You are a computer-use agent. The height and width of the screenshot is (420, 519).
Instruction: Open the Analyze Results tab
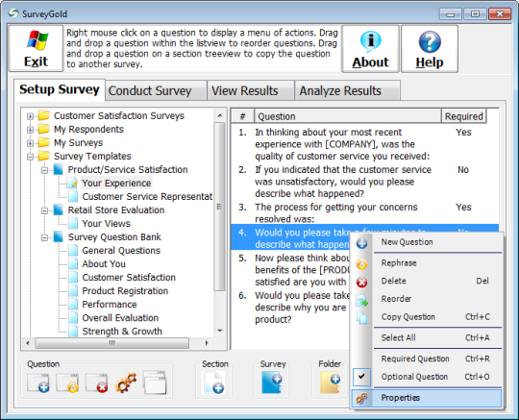pyautogui.click(x=347, y=90)
